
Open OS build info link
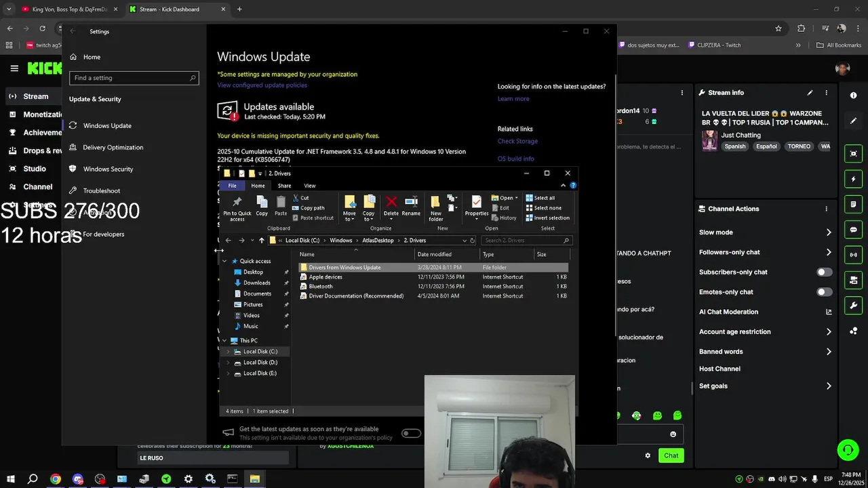tap(515, 159)
